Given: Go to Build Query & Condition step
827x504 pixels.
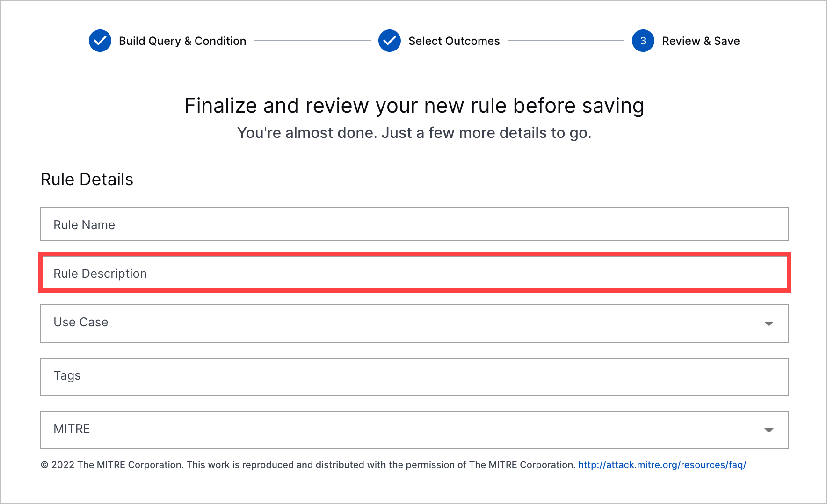Looking at the screenshot, I should (x=182, y=41).
